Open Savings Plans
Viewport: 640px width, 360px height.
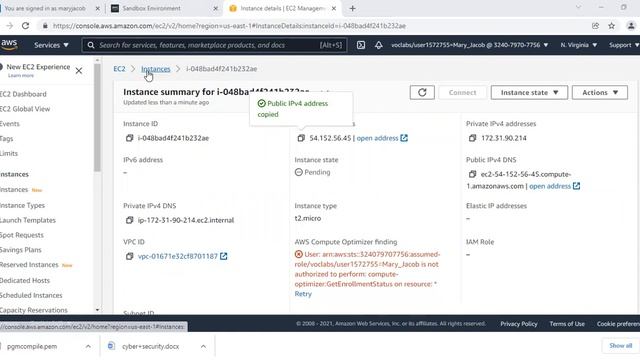[x=21, y=250]
